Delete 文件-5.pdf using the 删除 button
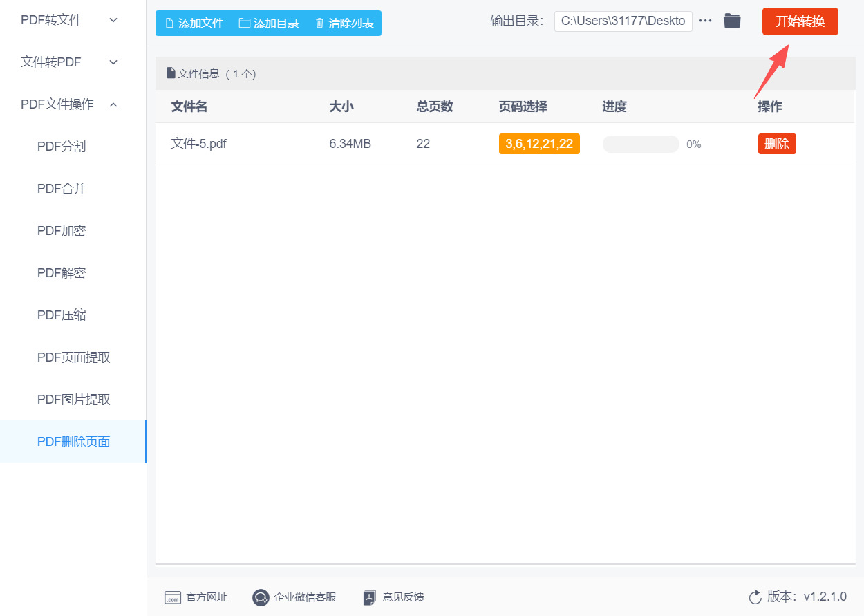864x616 pixels. 776,143
